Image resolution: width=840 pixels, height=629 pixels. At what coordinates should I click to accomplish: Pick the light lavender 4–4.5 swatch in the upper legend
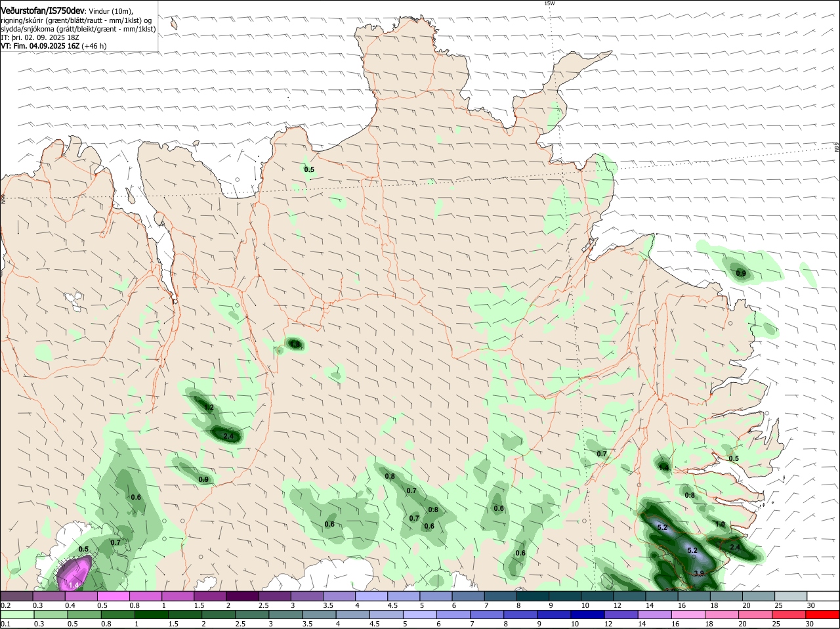[371, 596]
